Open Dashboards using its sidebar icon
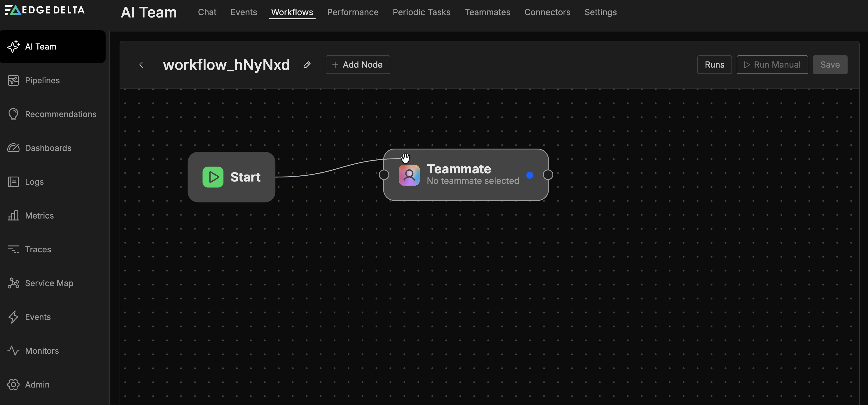Image resolution: width=868 pixels, height=405 pixels. coord(13,148)
